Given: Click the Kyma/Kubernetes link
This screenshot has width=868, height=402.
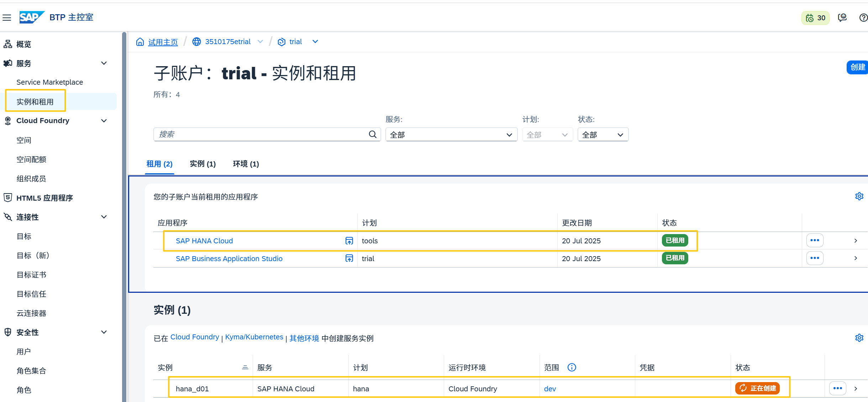Looking at the screenshot, I should click(254, 337).
